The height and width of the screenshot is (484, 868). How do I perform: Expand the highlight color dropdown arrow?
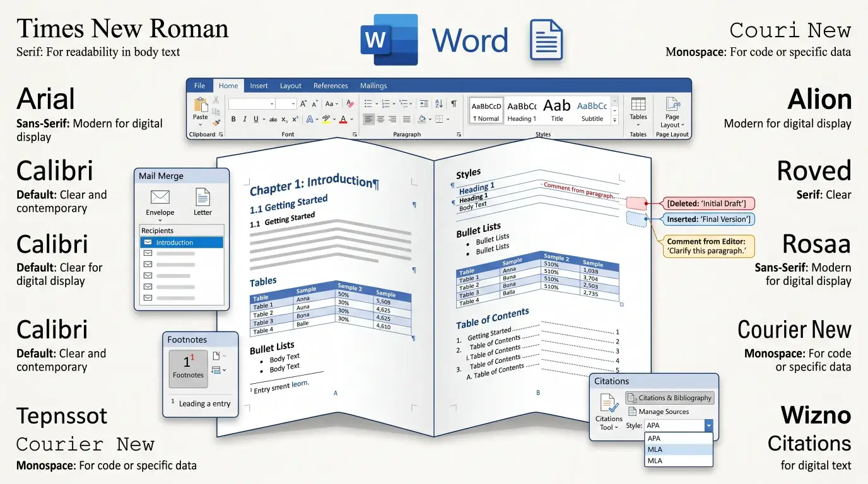[x=334, y=119]
